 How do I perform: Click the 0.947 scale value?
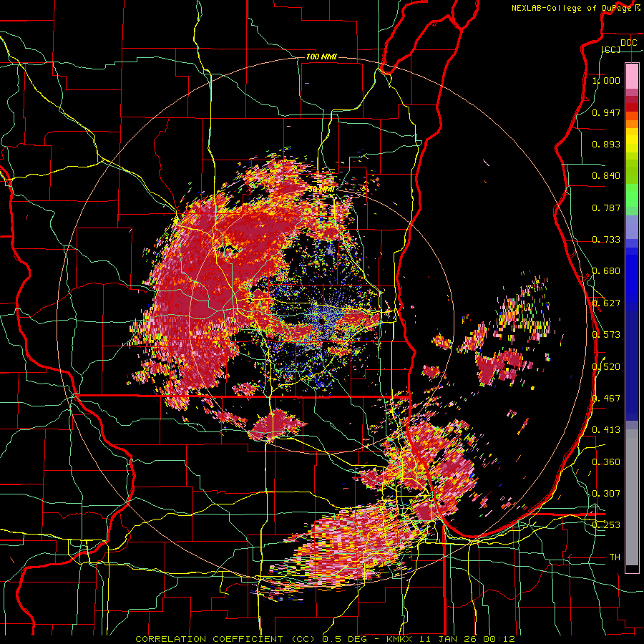coord(606,112)
